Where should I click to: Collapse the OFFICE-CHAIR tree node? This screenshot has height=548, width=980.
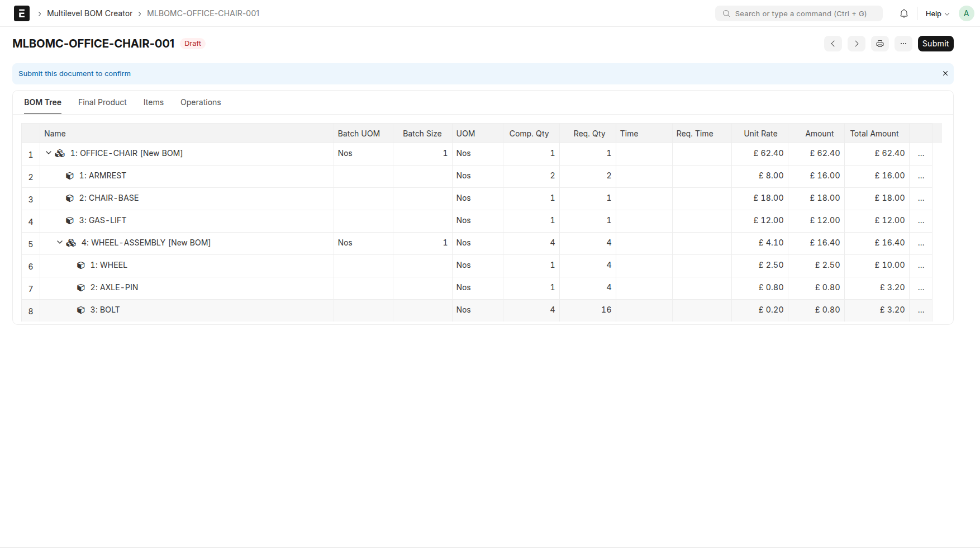49,153
